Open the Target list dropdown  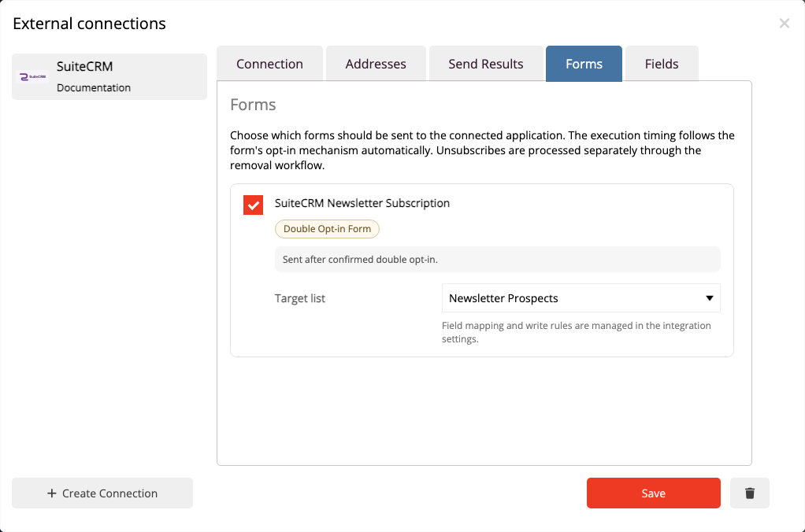click(x=581, y=298)
